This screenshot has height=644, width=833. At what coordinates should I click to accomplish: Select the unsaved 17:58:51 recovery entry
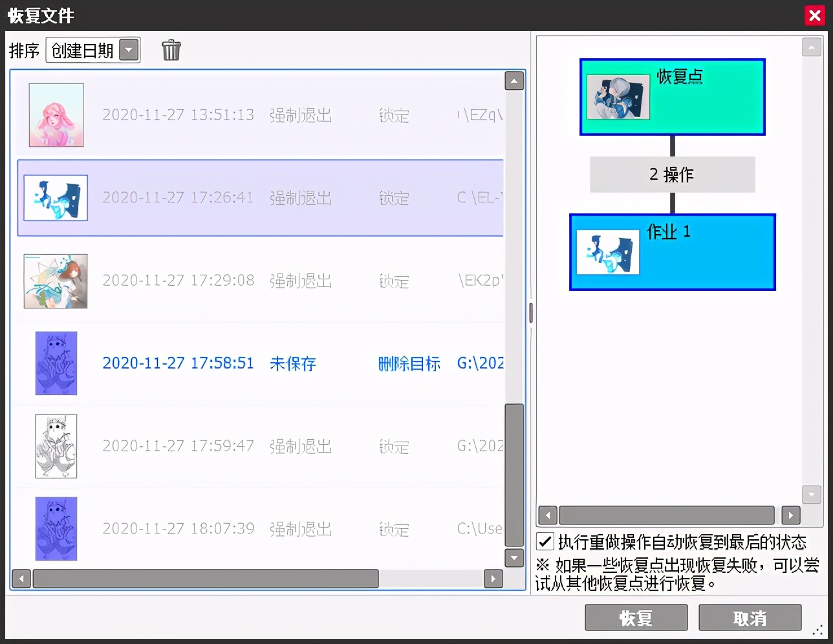(x=259, y=363)
